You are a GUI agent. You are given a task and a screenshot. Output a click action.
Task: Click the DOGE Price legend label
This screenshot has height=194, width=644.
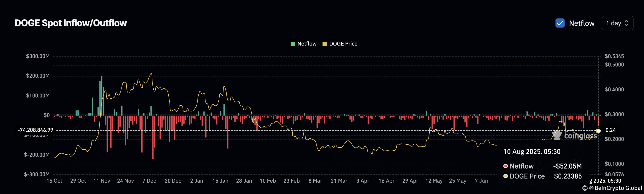(343, 44)
